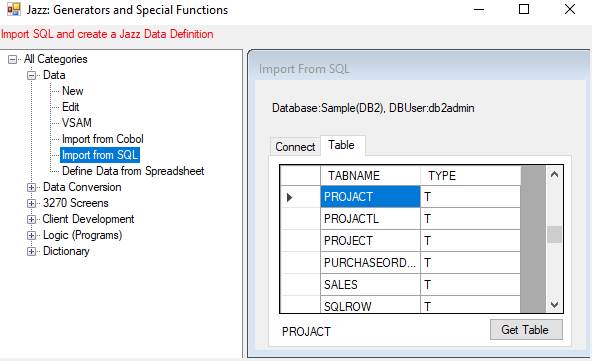Image resolution: width=592 pixels, height=361 pixels.
Task: Select the New item under Data
Action: pos(72,91)
